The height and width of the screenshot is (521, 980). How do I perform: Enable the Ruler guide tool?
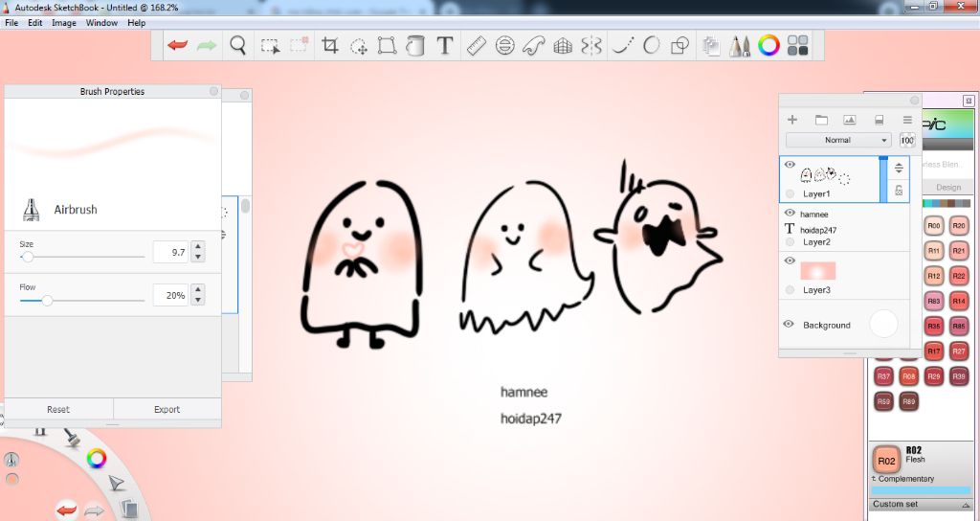[x=477, y=45]
